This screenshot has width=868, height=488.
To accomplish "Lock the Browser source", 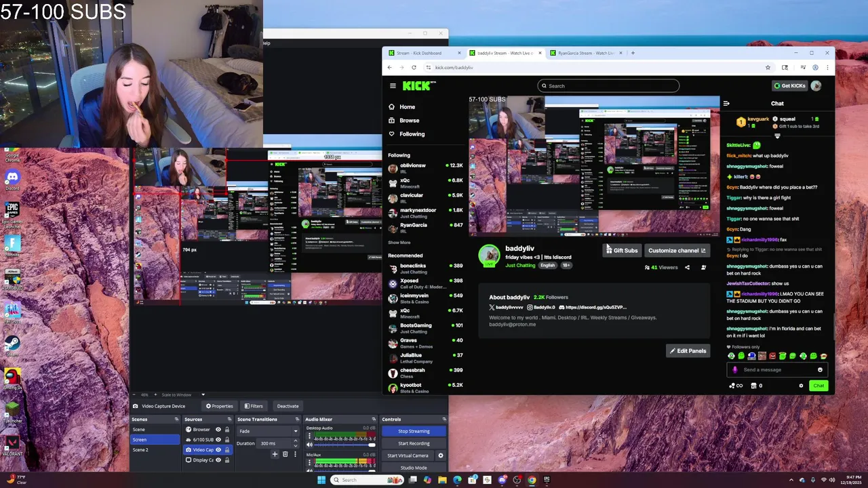I will click(226, 430).
